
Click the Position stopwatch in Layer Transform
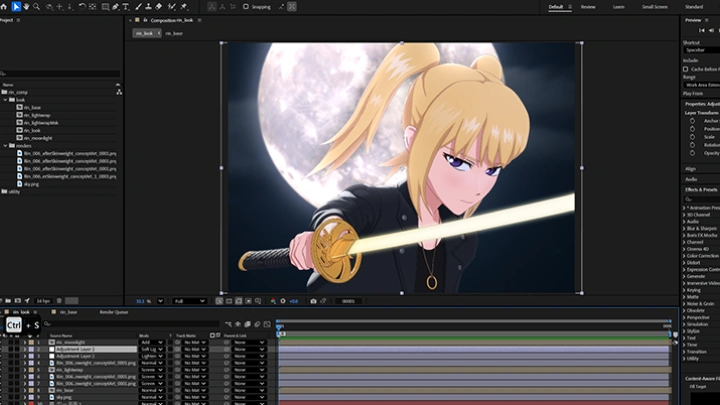click(692, 129)
